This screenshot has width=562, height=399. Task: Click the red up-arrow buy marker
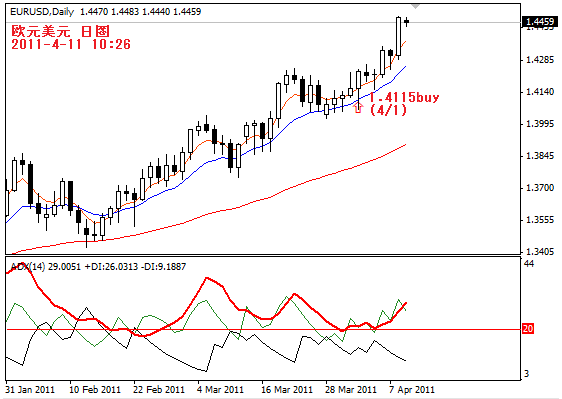pyautogui.click(x=358, y=108)
